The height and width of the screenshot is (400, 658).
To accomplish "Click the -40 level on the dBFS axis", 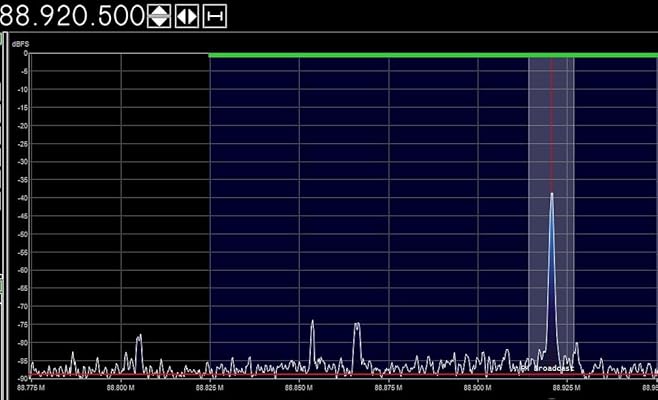I will (23, 198).
